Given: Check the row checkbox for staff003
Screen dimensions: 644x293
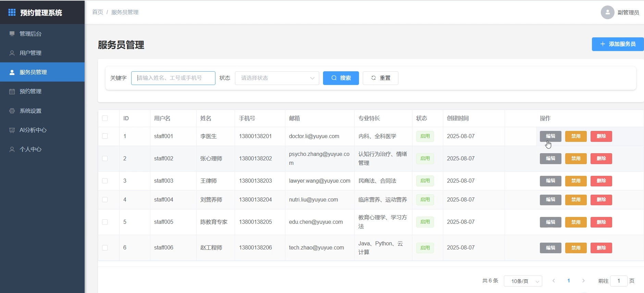Looking at the screenshot, I should click(x=105, y=181).
